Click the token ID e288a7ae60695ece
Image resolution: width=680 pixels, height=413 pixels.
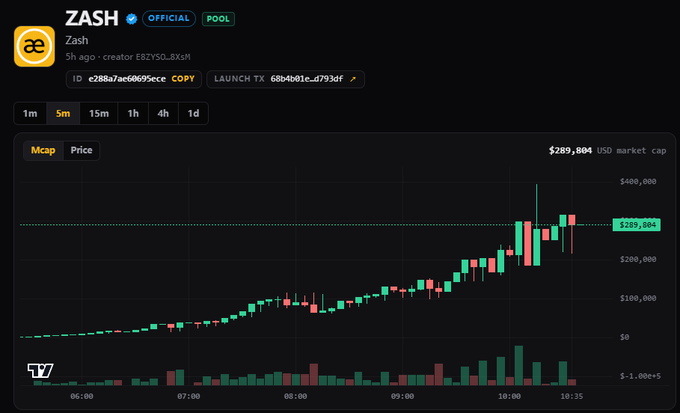point(127,79)
